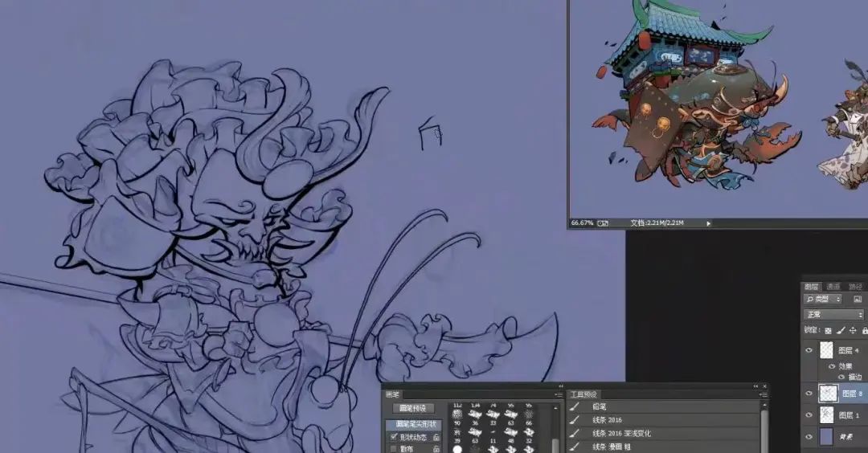
Task: Switch to the 路径 paths tab
Action: pyautogui.click(x=855, y=286)
